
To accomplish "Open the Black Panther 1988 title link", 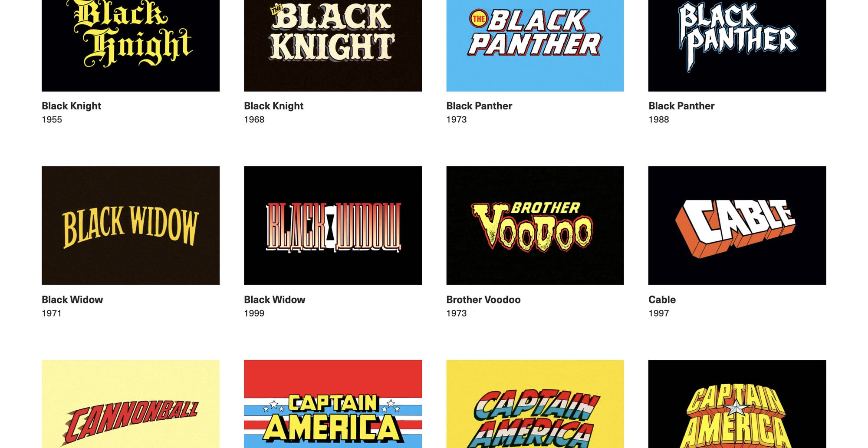I will 681,106.
